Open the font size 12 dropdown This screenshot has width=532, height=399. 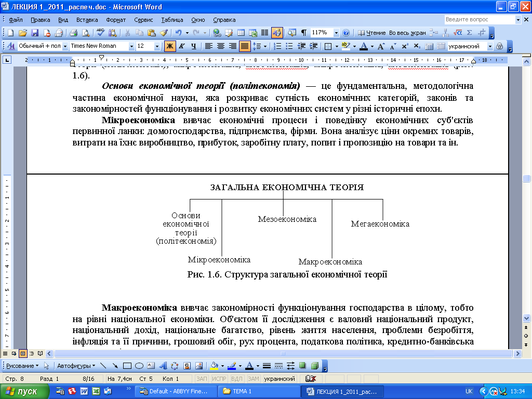[x=157, y=46]
